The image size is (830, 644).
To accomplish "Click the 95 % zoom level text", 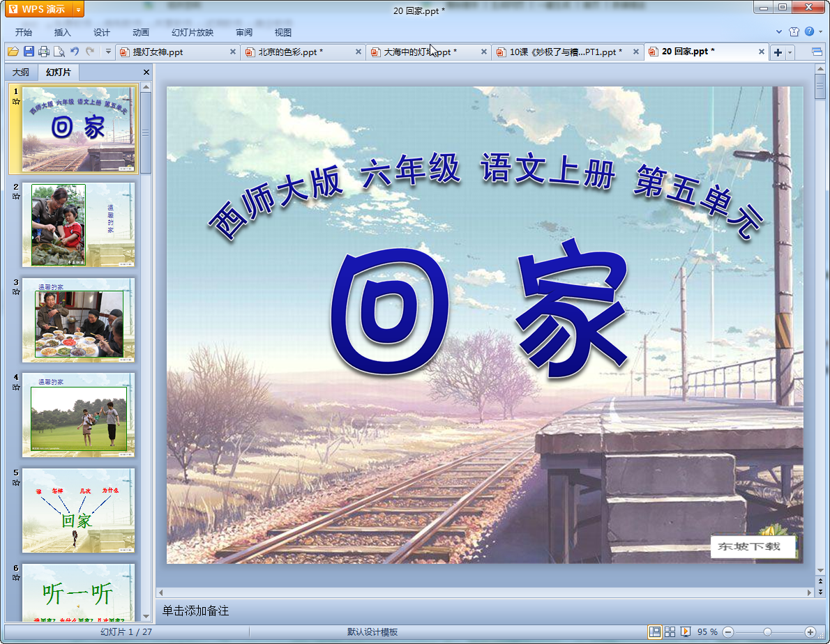I will tap(707, 632).
